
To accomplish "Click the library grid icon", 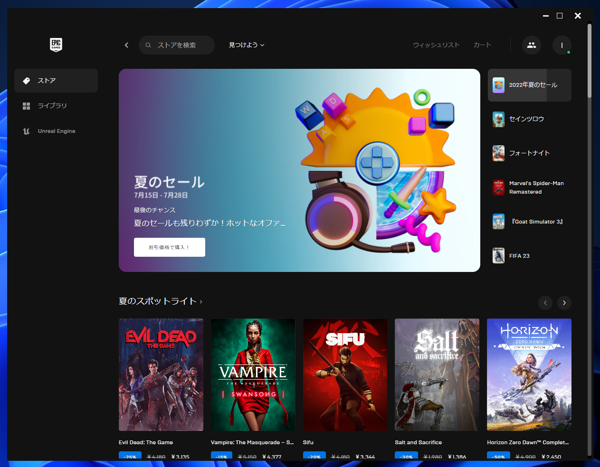I will 26,106.
